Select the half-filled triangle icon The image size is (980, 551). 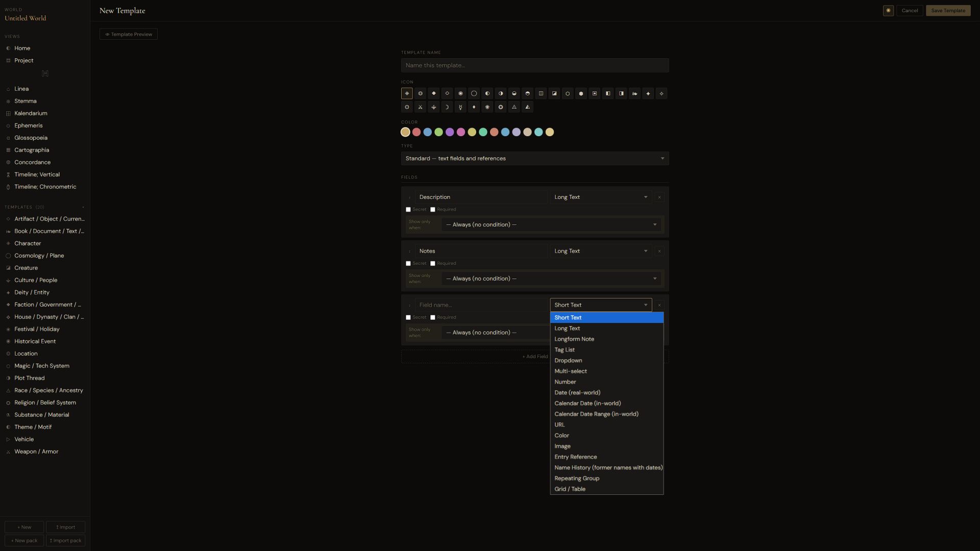tap(527, 107)
